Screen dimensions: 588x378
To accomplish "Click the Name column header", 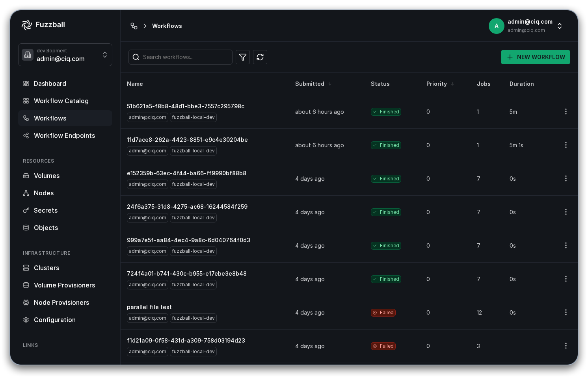I will (135, 84).
